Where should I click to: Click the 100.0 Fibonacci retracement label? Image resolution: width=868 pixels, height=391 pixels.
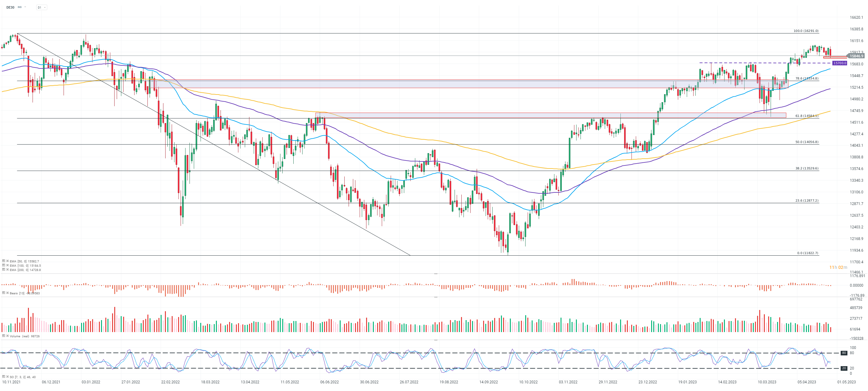tap(806, 31)
